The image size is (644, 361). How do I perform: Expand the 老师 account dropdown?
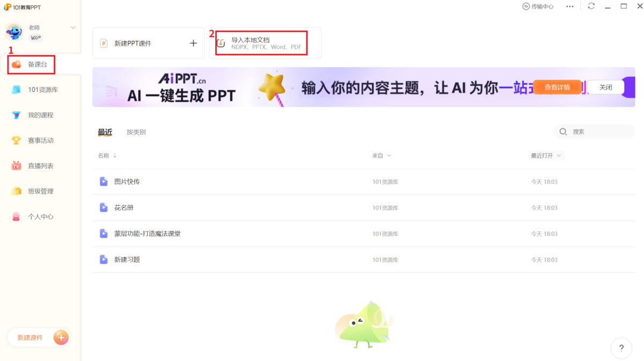coord(72,27)
